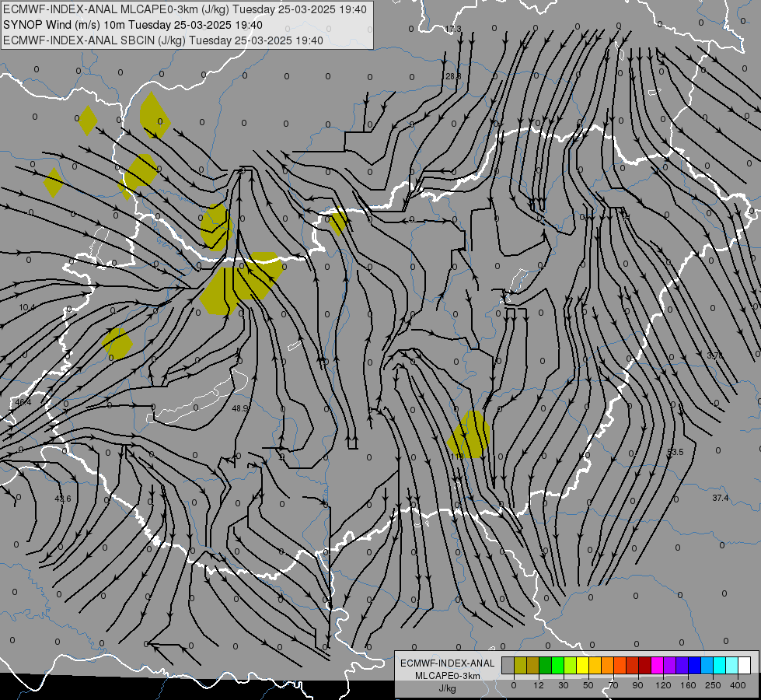Select the magenta legend swatch
The height and width of the screenshot is (700, 761).
point(657,666)
